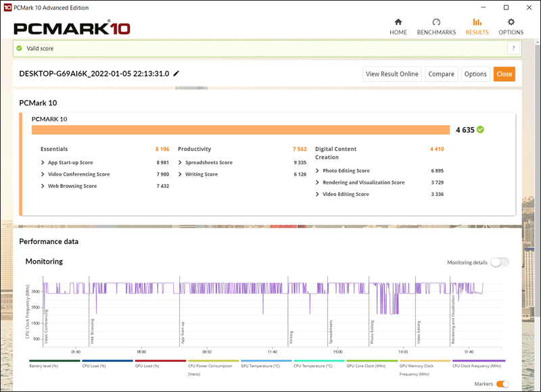Minimize the PCMark 10 window
The width and height of the screenshot is (541, 392).
(484, 7)
